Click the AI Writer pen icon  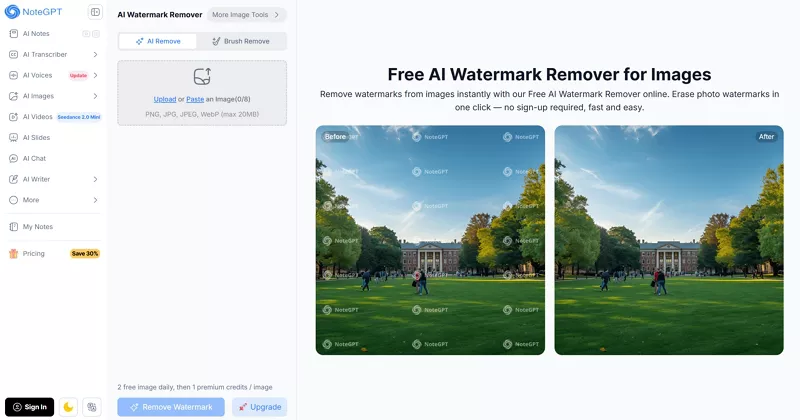coord(14,179)
